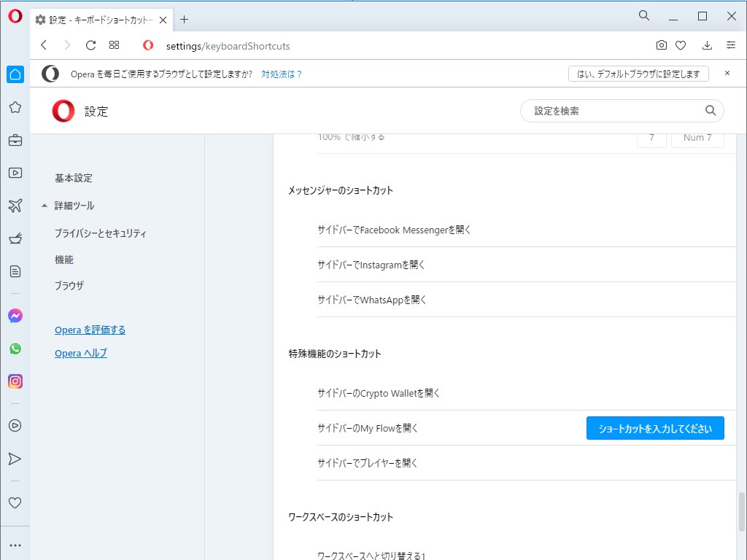Screen dimensions: 747x560
Task: Open Downloads from the toolbar
Action: pyautogui.click(x=706, y=44)
